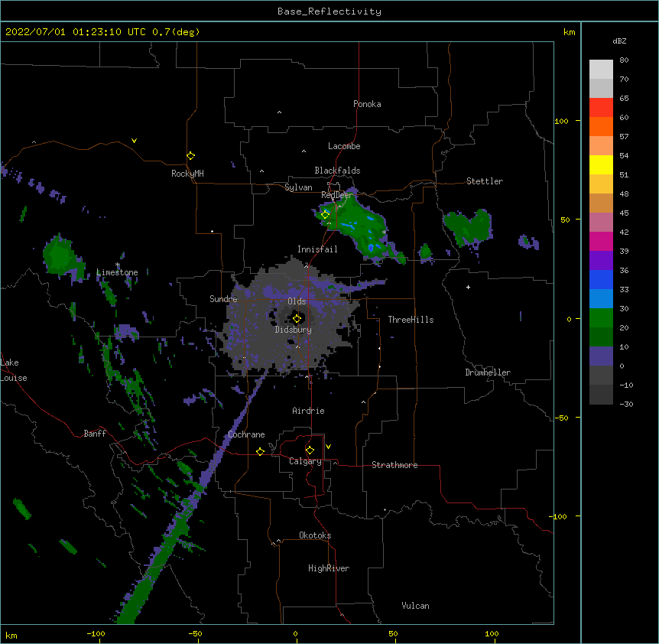Screen dimensions: 659x644
Task: Click the Banff label
Action: 95,434
